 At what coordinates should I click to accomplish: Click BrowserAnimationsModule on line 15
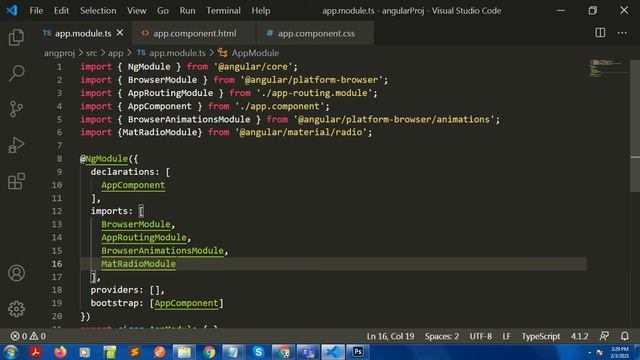(162, 251)
